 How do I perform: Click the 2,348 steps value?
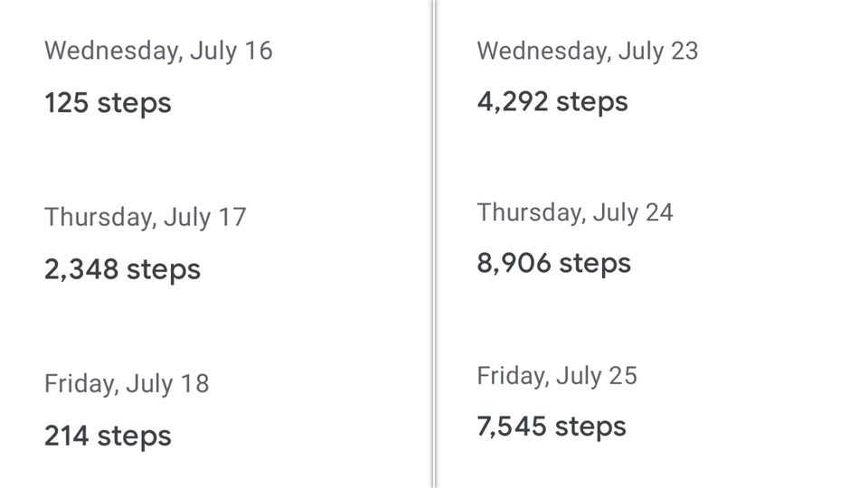[122, 269]
